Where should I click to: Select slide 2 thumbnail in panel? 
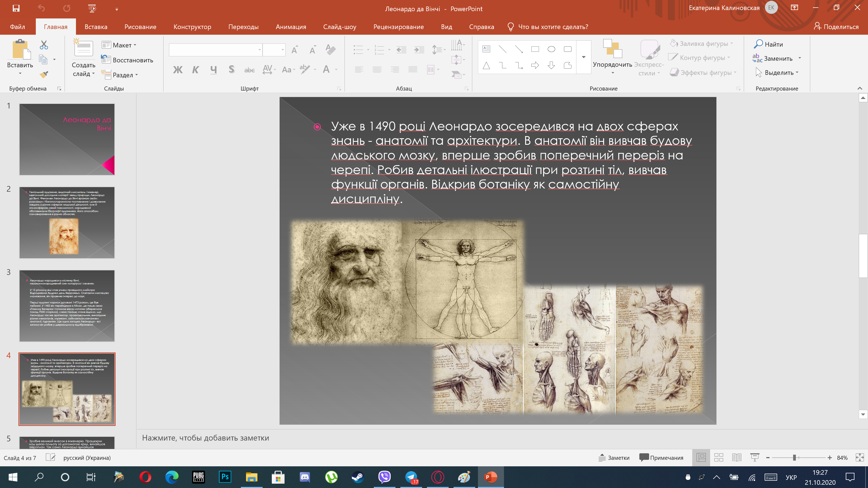click(67, 223)
